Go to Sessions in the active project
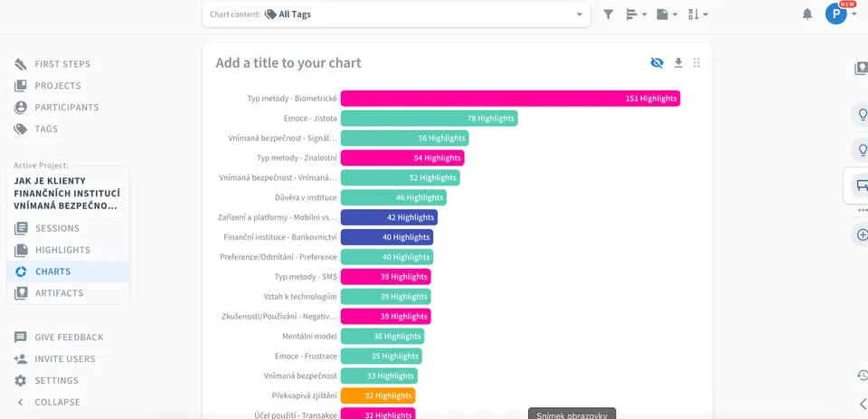The width and height of the screenshot is (868, 419). tap(57, 228)
